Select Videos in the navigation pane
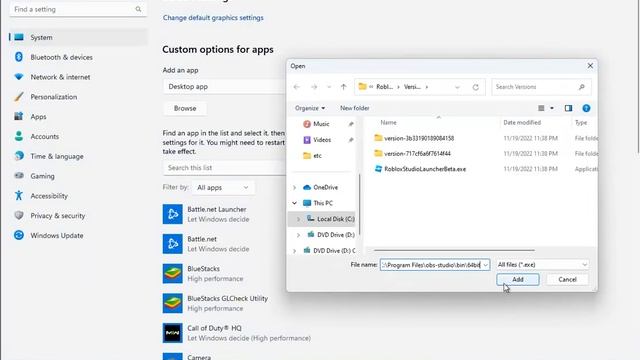The width and height of the screenshot is (640, 360). coord(321,140)
